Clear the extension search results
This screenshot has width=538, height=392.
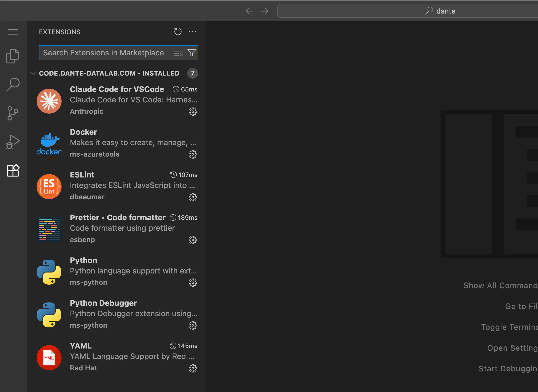tap(178, 53)
